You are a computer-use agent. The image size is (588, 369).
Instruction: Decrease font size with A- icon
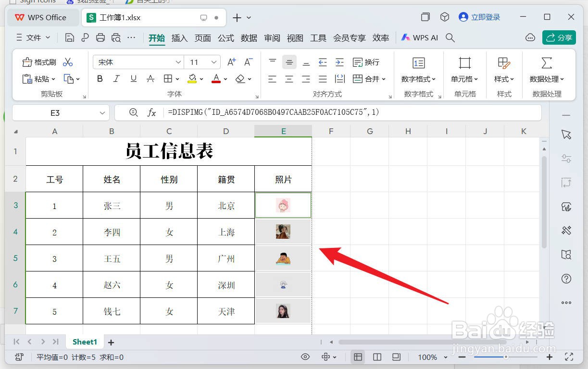248,62
